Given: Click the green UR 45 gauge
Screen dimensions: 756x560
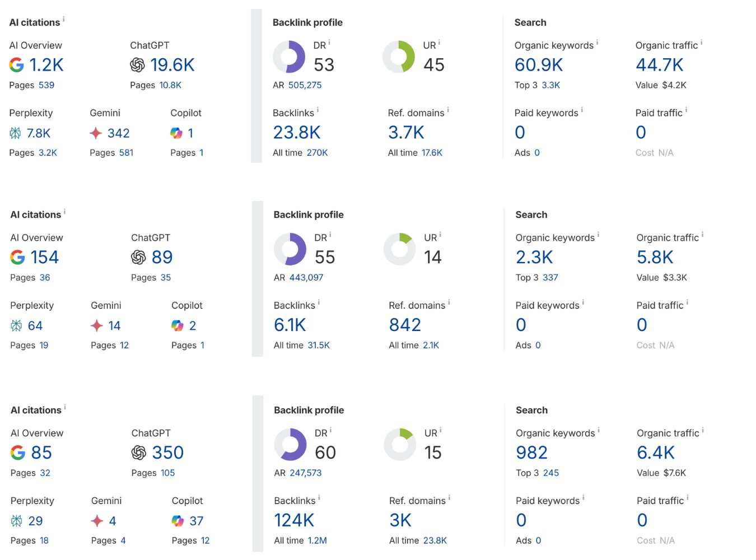Looking at the screenshot, I should click(399, 57).
